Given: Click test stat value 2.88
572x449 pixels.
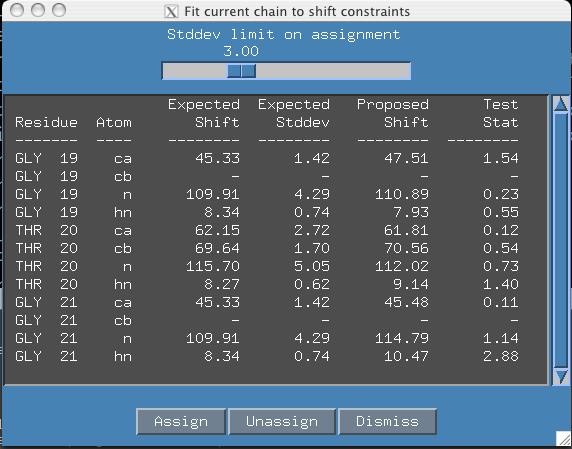Looking at the screenshot, I should (500, 356).
